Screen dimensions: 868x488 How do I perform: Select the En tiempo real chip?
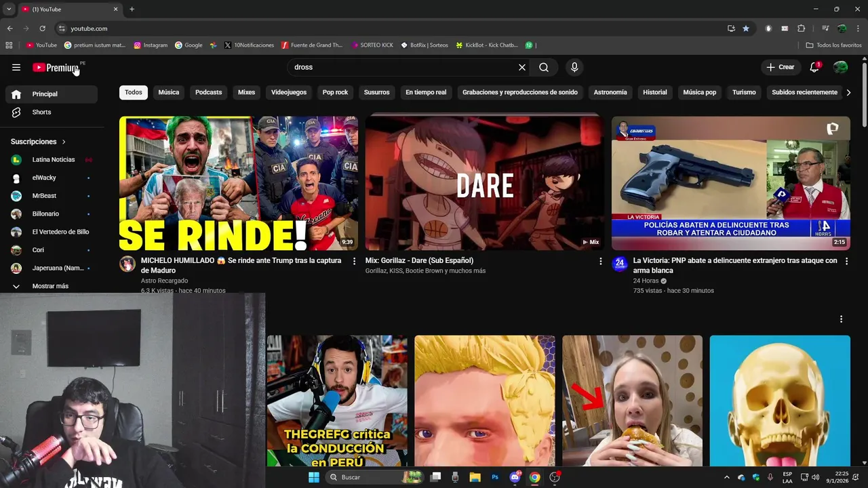pyautogui.click(x=426, y=92)
